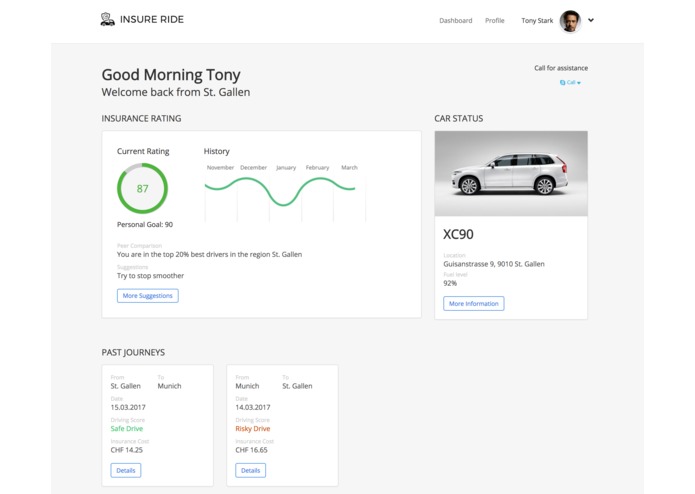Image resolution: width=695 pixels, height=494 pixels.
Task: Click the Try to stop smoother suggestion
Action: point(150,276)
